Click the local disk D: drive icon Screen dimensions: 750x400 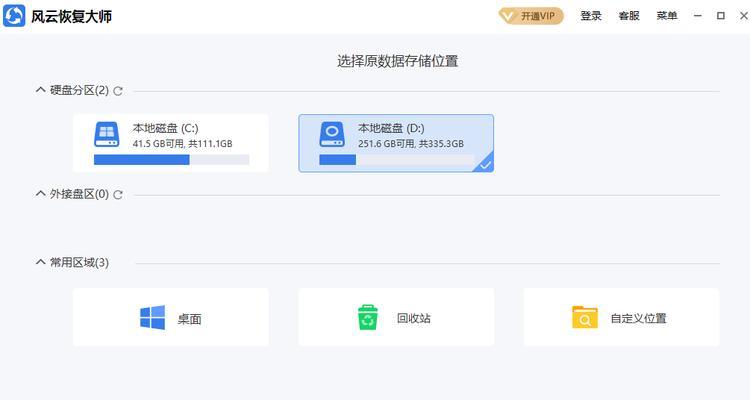click(x=332, y=134)
